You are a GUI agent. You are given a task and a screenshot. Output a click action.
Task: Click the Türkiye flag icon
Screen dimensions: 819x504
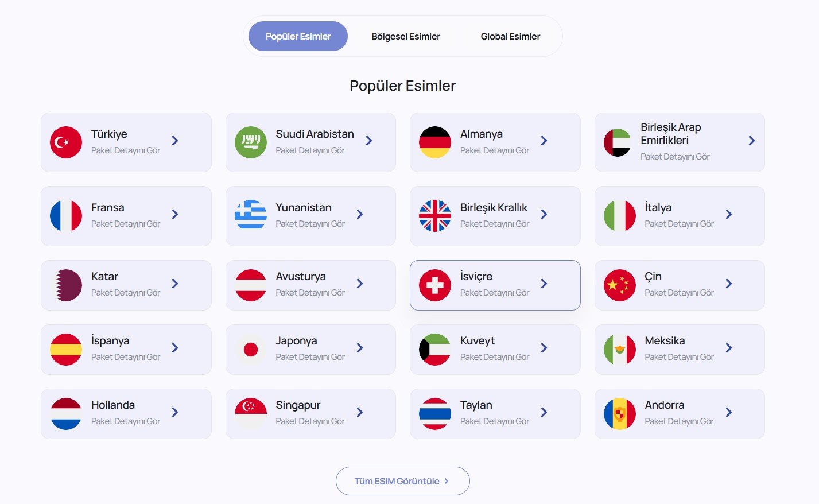(66, 142)
